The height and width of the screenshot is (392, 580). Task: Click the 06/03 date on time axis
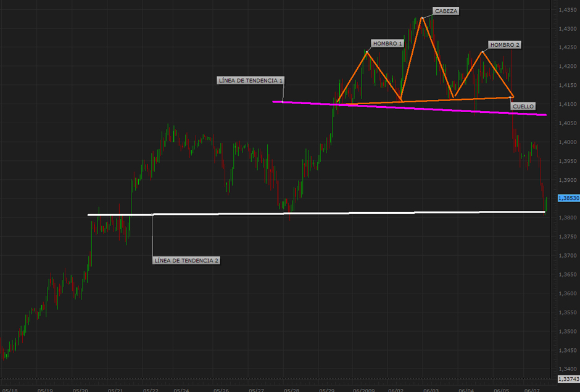pyautogui.click(x=431, y=390)
